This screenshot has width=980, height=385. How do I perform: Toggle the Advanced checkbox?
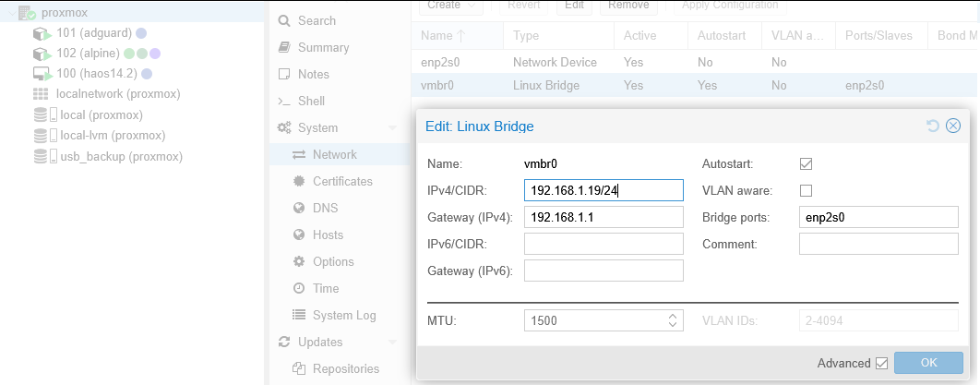tap(881, 363)
